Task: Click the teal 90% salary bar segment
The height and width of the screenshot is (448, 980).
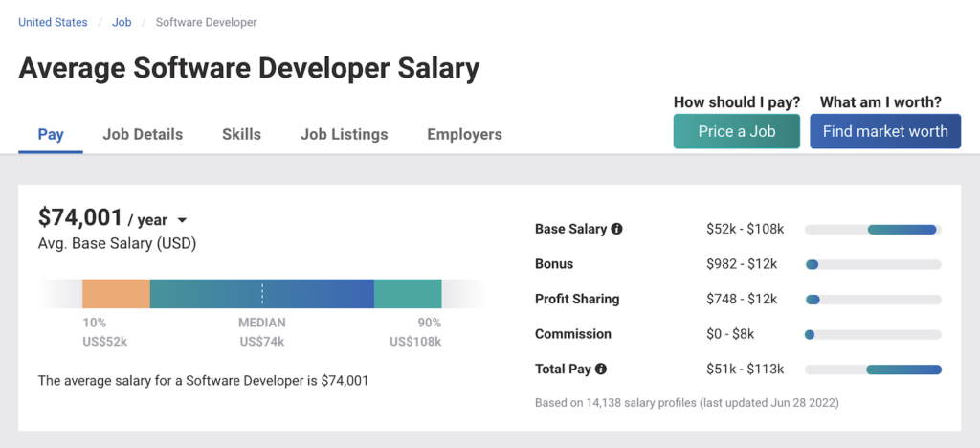Action: point(407,293)
